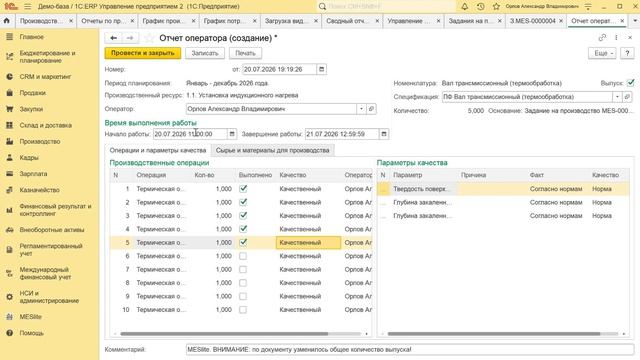Select Твердость поверх... parameter row
The width and height of the screenshot is (640, 360).
click(x=503, y=189)
